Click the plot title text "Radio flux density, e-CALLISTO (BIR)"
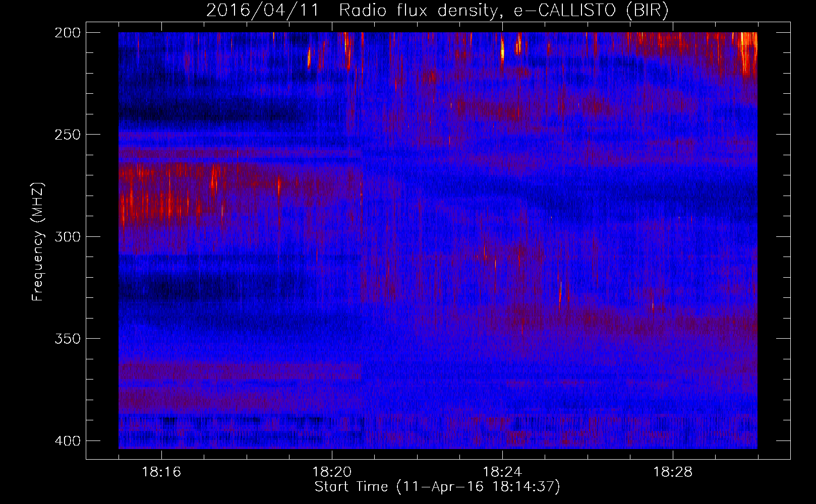Image resolution: width=816 pixels, height=504 pixels. [504, 10]
